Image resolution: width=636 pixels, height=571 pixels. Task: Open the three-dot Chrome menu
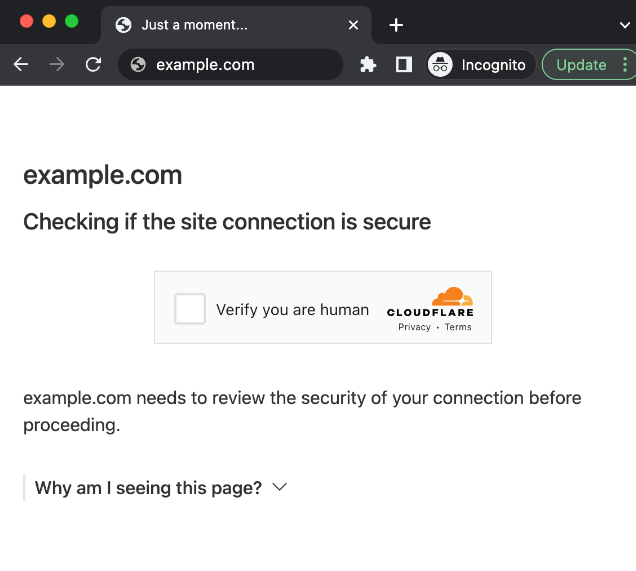[x=625, y=65]
